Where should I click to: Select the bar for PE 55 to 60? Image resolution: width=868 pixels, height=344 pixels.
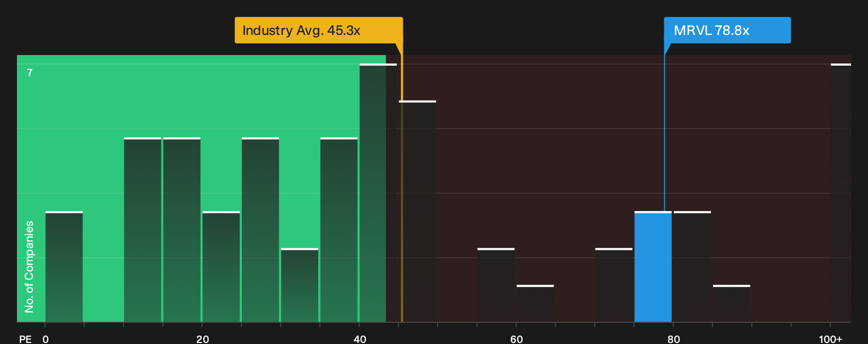pos(496,285)
